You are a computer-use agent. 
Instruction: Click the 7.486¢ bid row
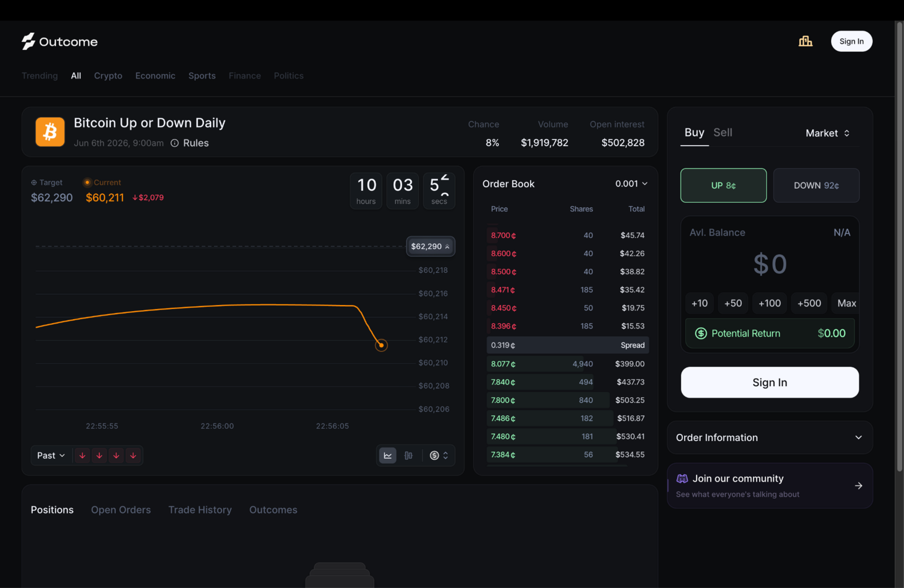(567, 418)
